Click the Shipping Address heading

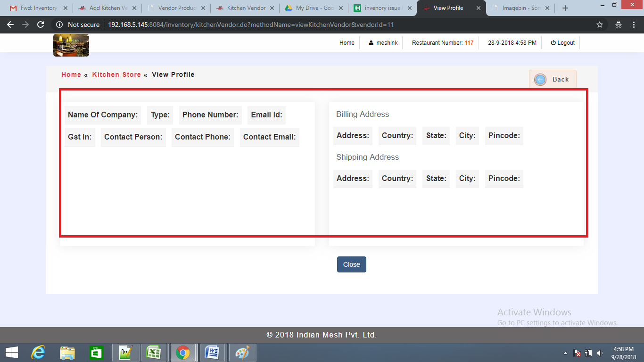[367, 157]
